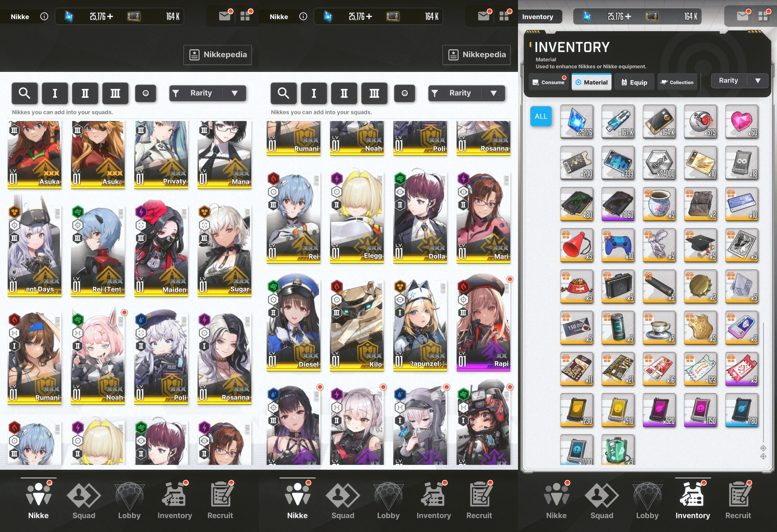This screenshot has height=532, width=777.
Task: Open grid menu icon in left panel
Action: (245, 16)
